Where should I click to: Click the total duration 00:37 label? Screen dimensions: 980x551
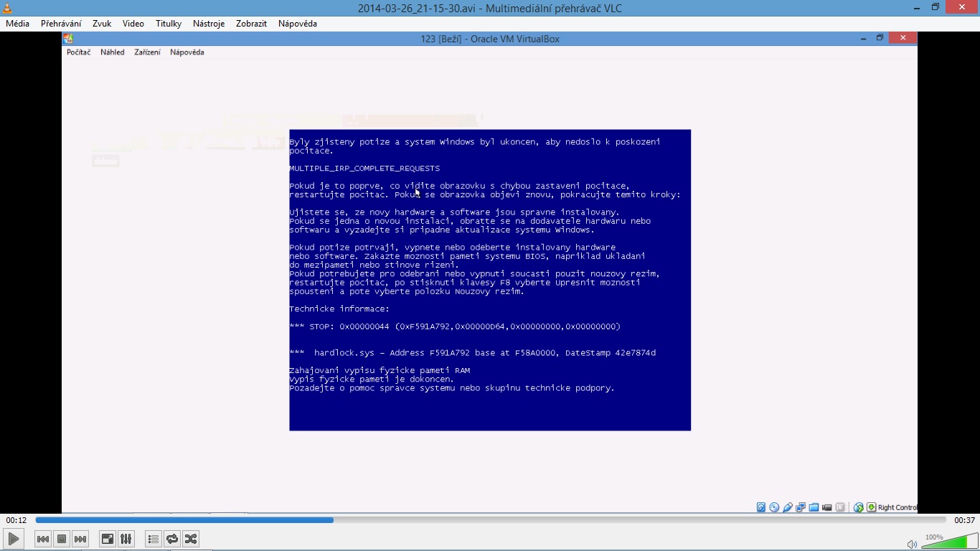coord(964,520)
